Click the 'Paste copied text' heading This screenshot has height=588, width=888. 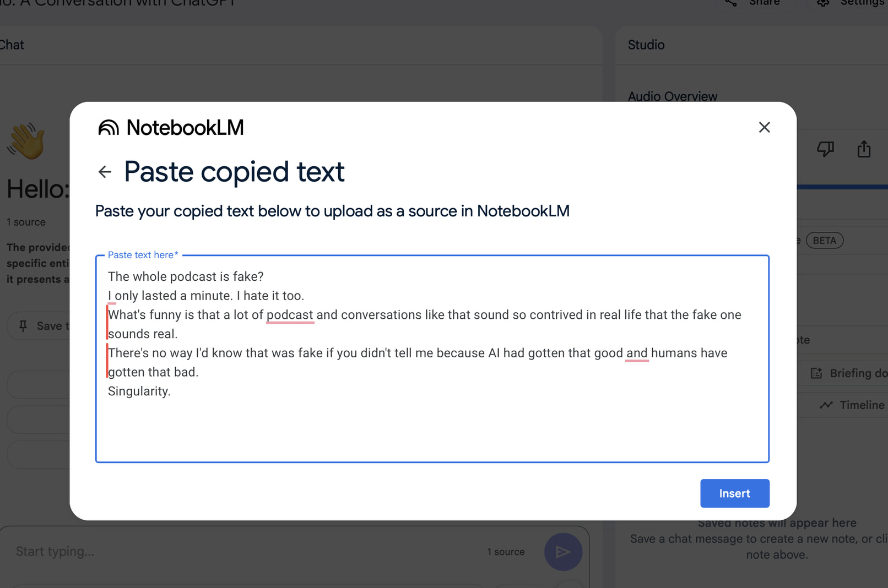pos(234,172)
